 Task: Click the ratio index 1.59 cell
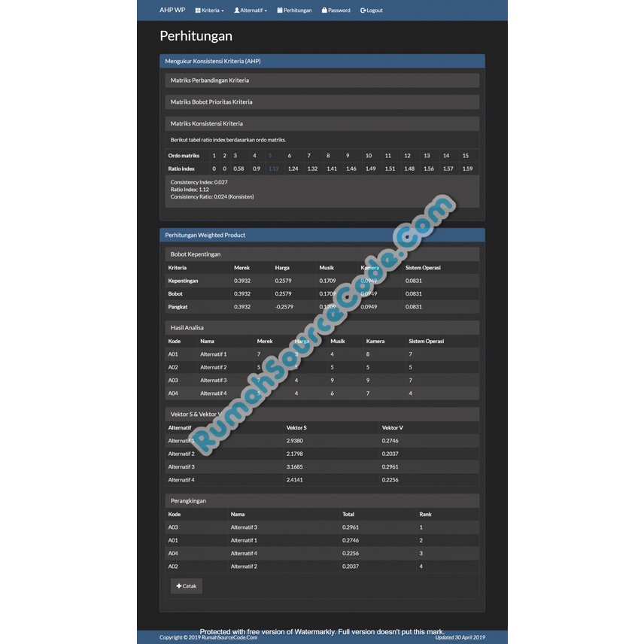467,169
